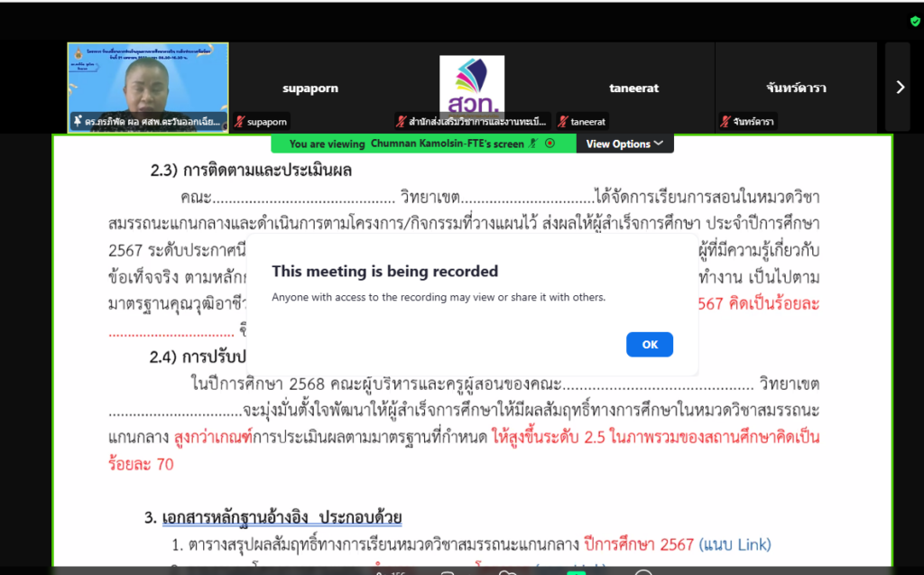This screenshot has width=924, height=575.
Task: Click the 'You are viewing' screen share banner
Action: pos(406,144)
